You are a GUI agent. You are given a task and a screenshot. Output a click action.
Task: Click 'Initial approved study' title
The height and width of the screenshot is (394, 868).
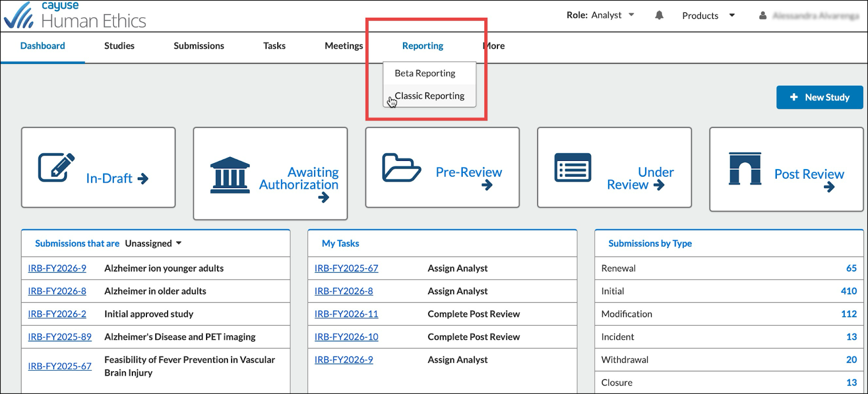click(x=149, y=314)
